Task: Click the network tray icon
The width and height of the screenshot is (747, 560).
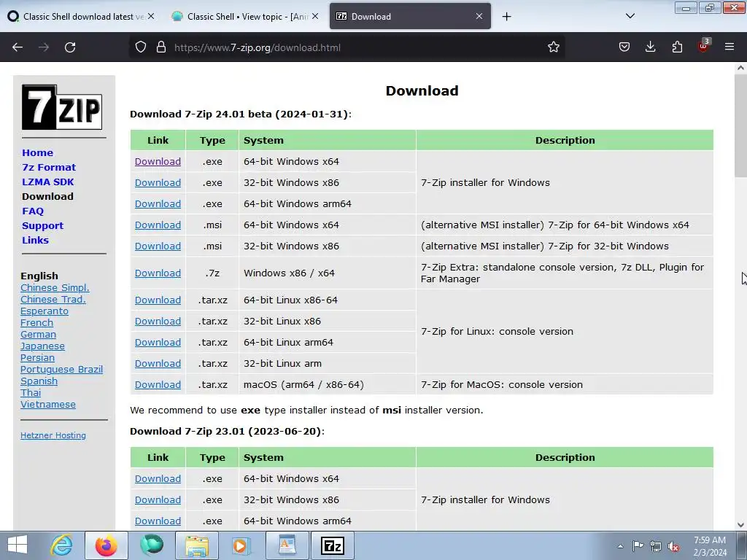Action: pos(656,545)
